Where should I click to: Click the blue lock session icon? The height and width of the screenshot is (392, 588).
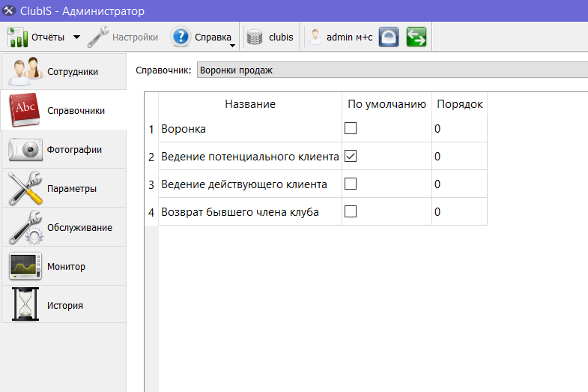coord(389,37)
